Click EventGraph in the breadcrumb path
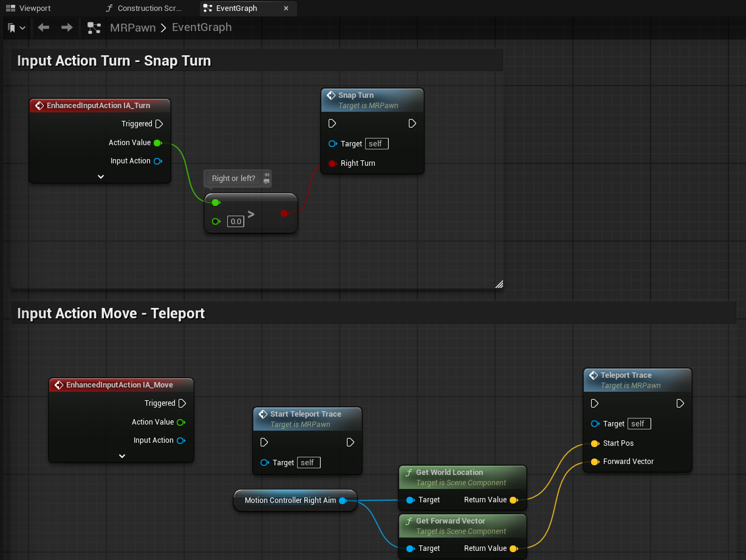Screen dimensions: 746x560 pyautogui.click(x=202, y=28)
